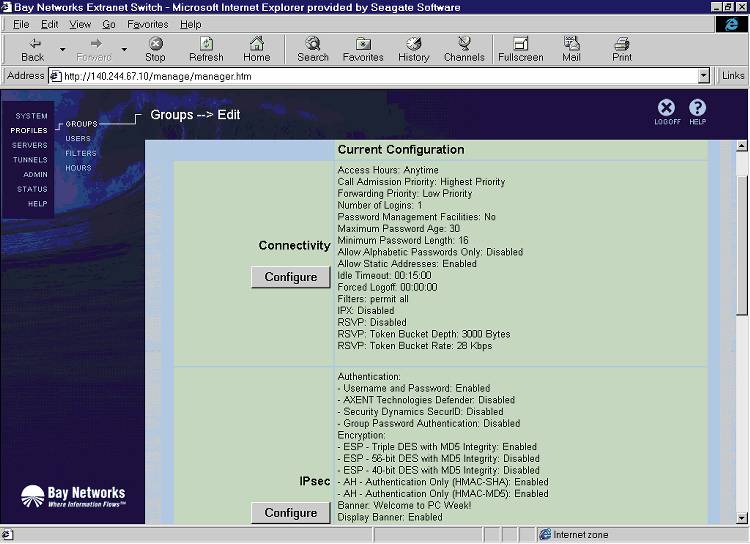The image size is (750, 544).
Task: Select USERS submenu item
Action: (78, 138)
